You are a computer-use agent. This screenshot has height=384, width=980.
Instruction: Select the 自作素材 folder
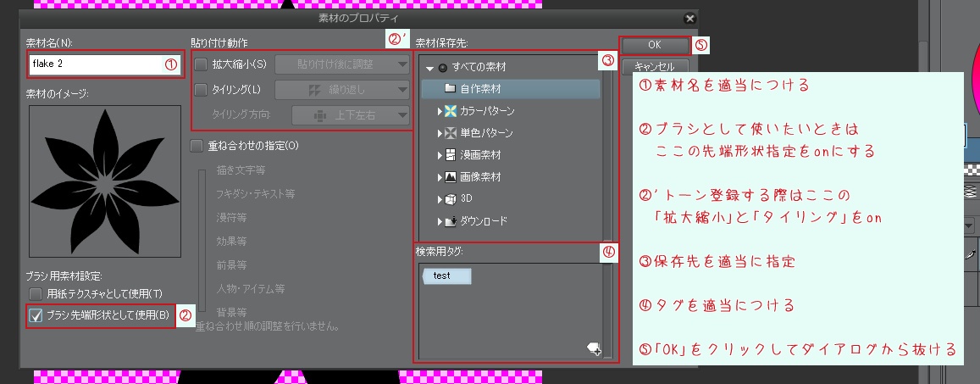511,89
